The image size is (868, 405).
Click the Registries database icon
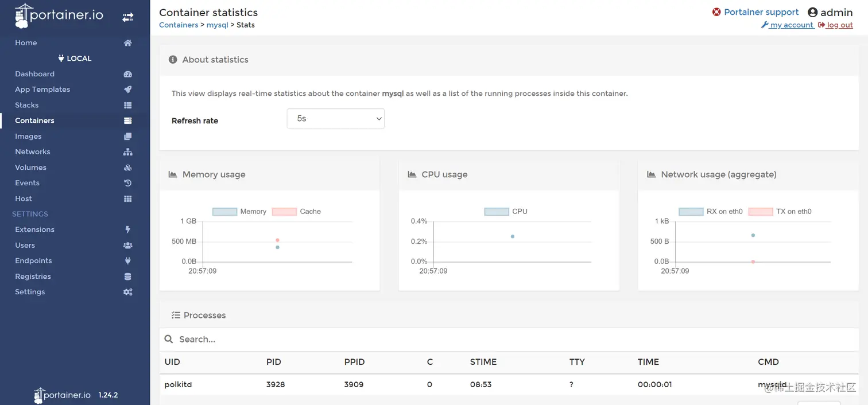point(127,277)
